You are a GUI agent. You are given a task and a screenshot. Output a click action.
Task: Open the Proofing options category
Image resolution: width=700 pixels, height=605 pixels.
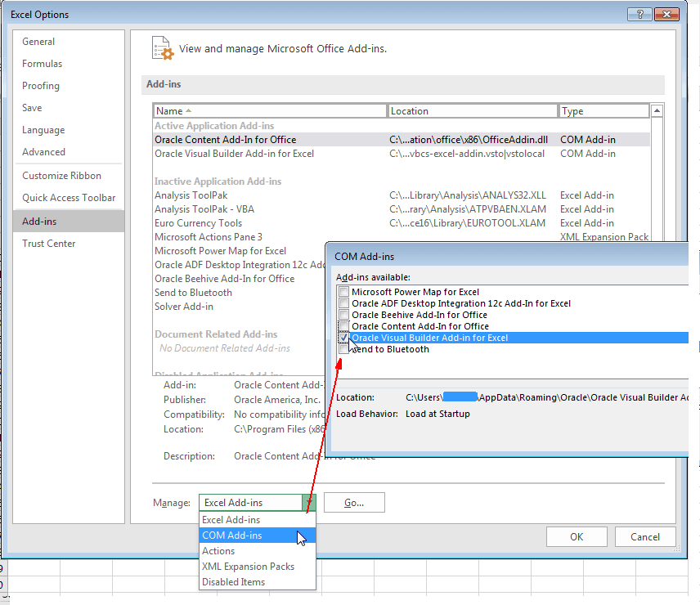[x=69, y=86]
